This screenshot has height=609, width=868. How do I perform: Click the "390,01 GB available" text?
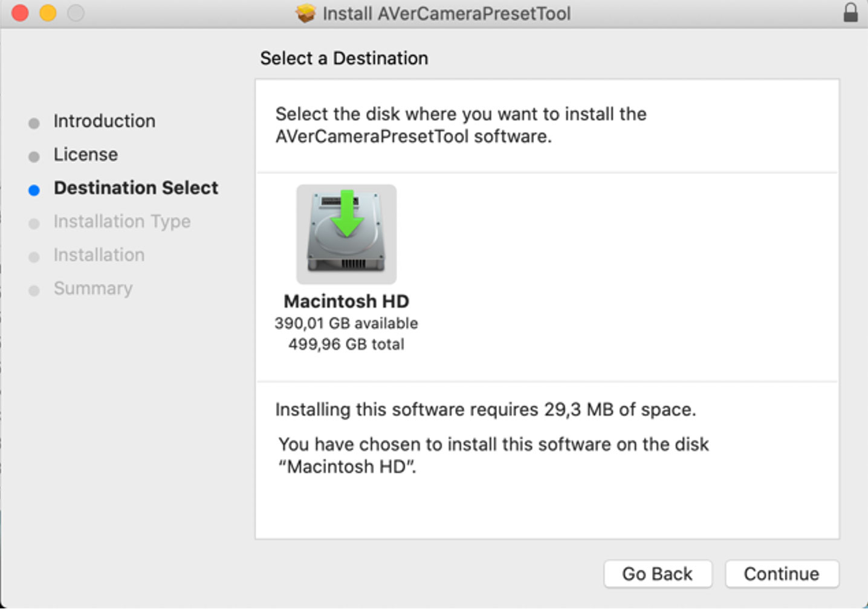pos(346,323)
